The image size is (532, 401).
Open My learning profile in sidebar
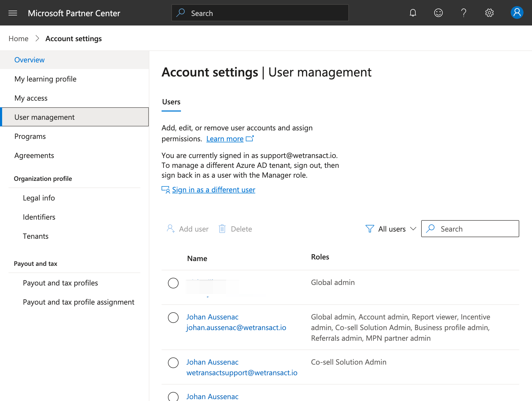[74, 79]
